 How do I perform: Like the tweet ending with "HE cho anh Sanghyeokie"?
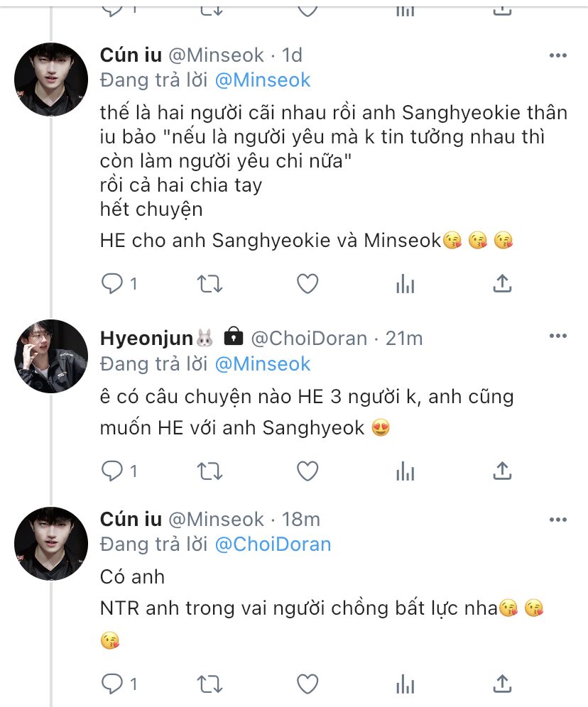tap(307, 285)
